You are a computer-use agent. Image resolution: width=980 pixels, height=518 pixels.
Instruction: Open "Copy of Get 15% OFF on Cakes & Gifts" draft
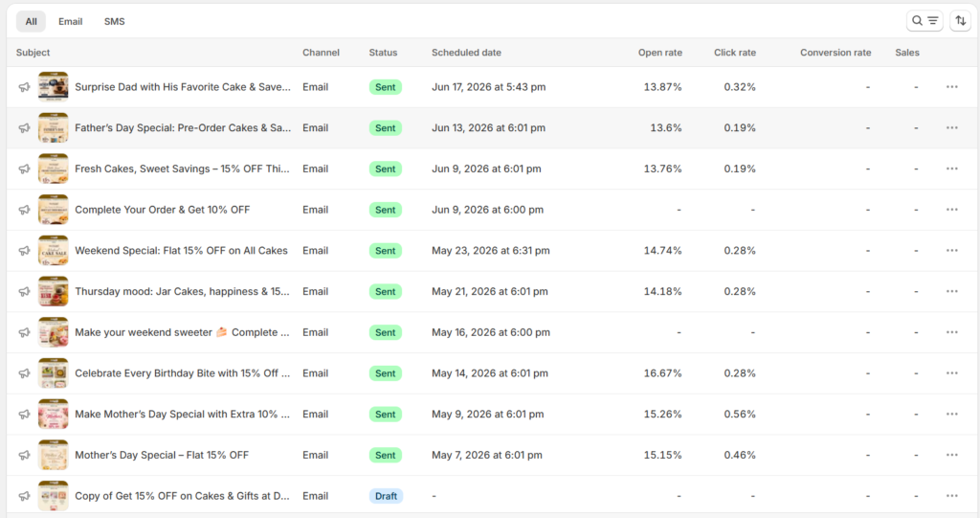pos(182,496)
